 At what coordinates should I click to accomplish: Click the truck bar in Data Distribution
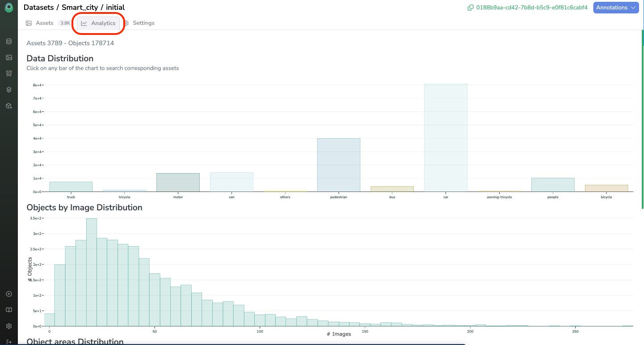(71, 187)
